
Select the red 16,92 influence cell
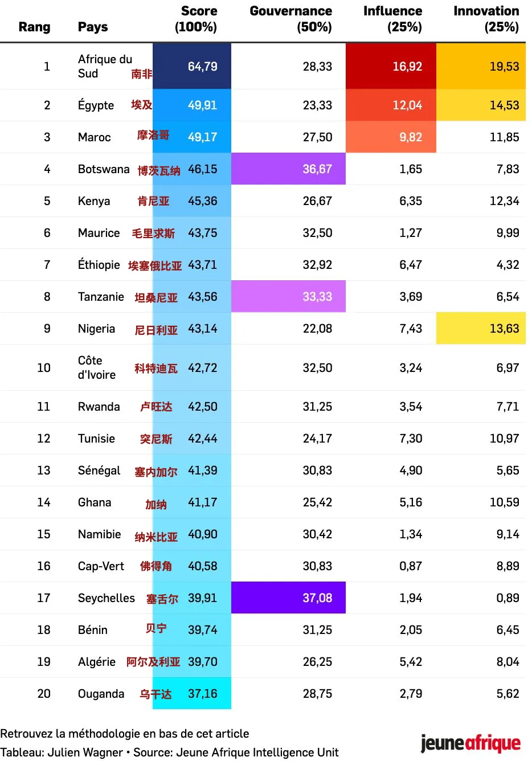coord(391,67)
